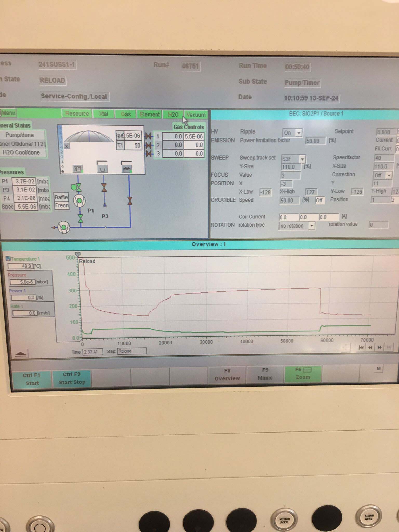399x532 pixels.
Task: Click the X-High 127 field
Action: [x=311, y=192]
